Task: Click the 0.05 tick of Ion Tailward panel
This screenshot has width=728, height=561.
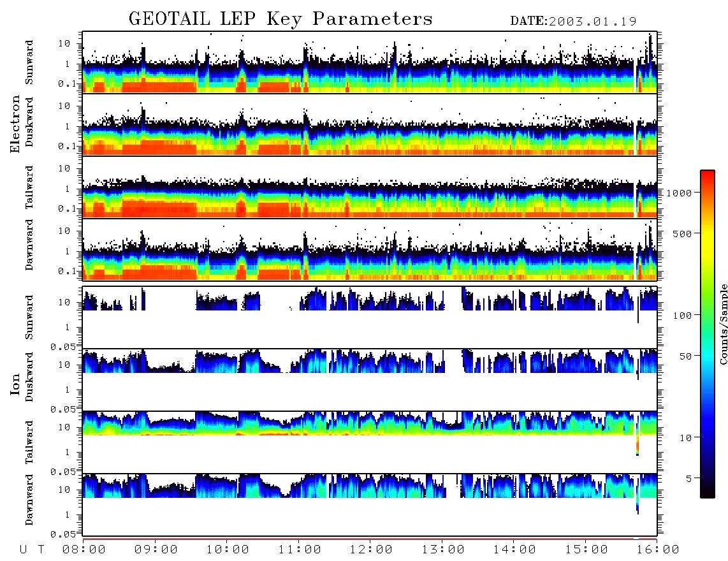Action: point(63,472)
